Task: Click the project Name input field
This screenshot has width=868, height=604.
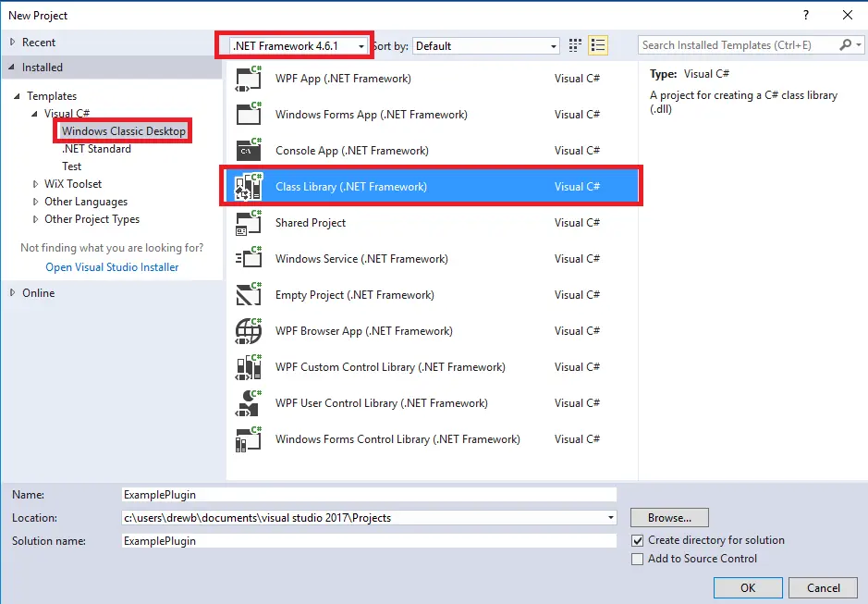Action: [369, 494]
